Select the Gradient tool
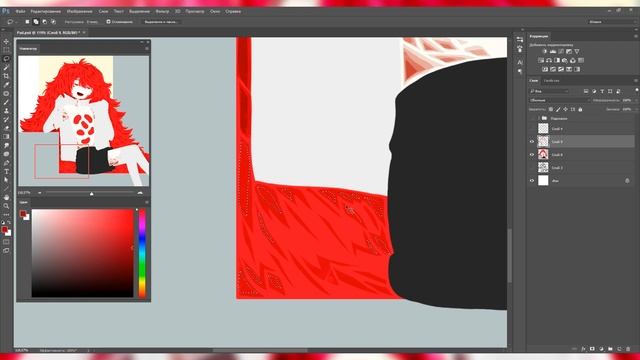This screenshot has width=640, height=360. (6, 137)
